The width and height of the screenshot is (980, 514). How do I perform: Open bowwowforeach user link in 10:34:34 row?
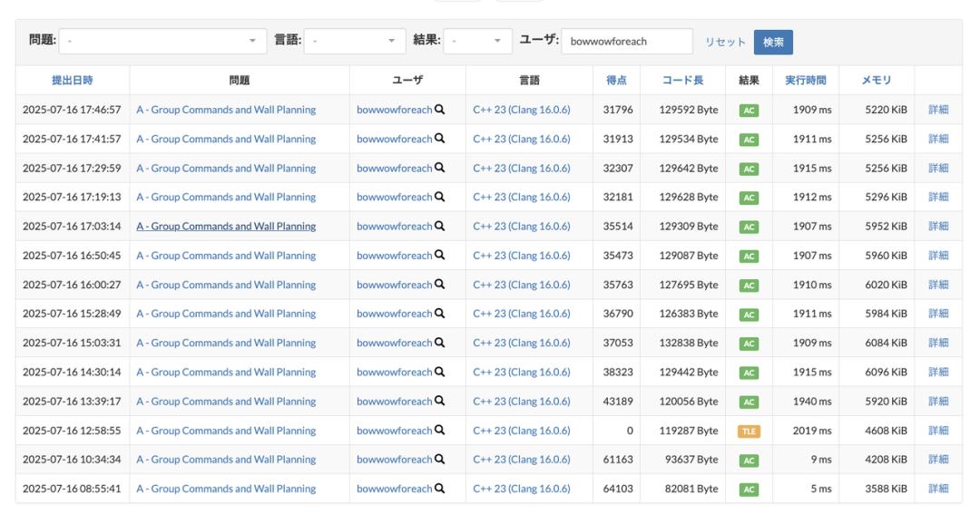coord(395,459)
